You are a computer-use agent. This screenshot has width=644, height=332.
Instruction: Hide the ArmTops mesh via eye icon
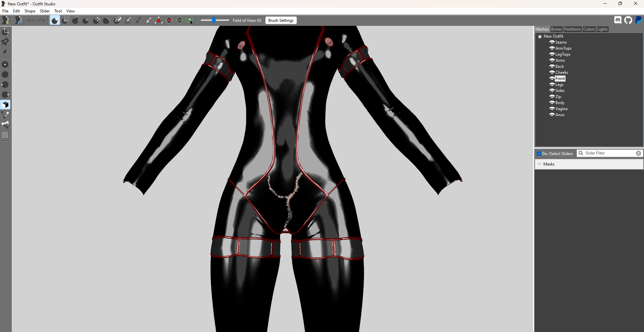pyautogui.click(x=552, y=48)
